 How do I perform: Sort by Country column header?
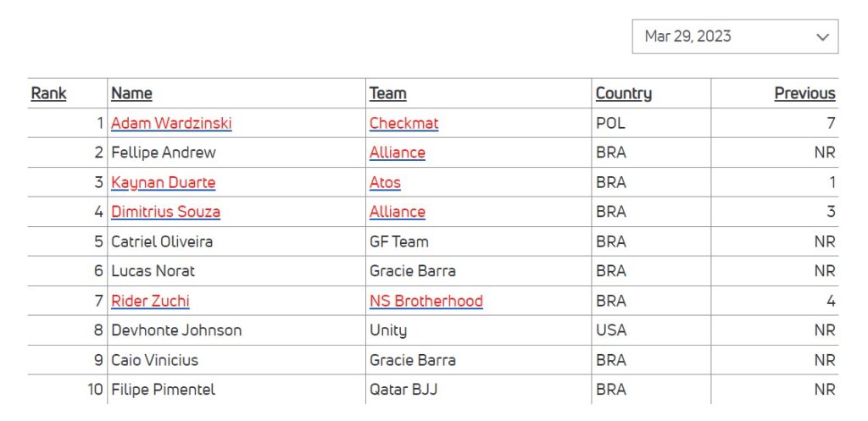click(x=623, y=93)
